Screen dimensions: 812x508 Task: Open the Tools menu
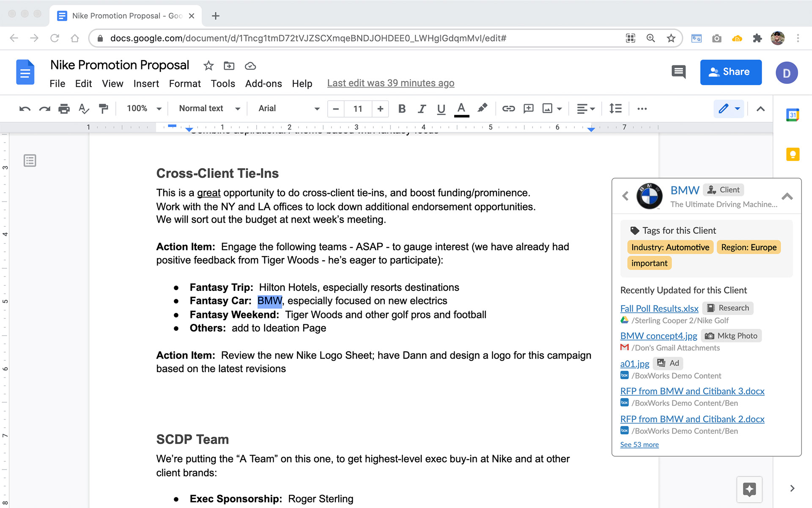pos(223,83)
